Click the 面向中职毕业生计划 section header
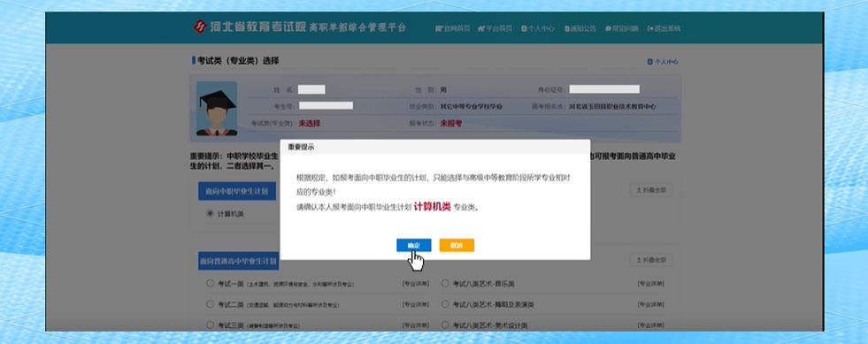868x344 pixels. pyautogui.click(x=237, y=191)
